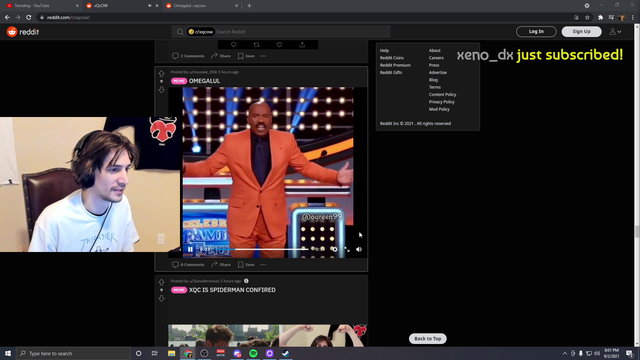Image resolution: width=640 pixels, height=360 pixels.
Task: Click the heart like icon in embedded tweet
Action: click(x=279, y=44)
